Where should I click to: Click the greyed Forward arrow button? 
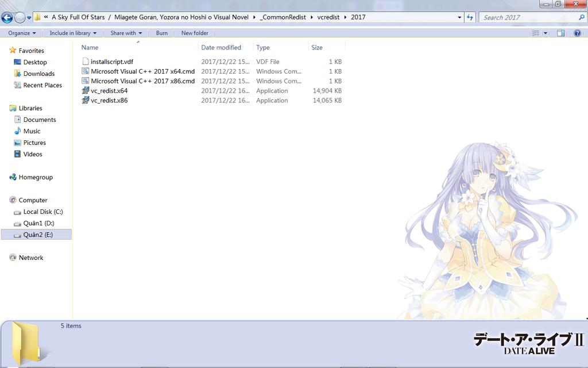click(x=20, y=17)
